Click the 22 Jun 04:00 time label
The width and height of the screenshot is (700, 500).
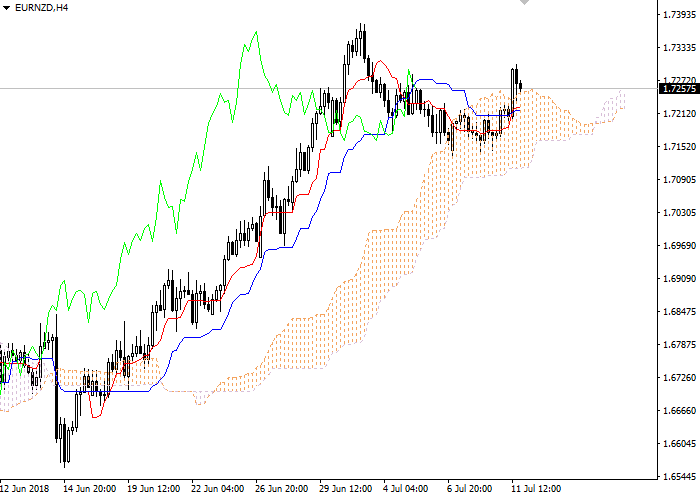217,488
